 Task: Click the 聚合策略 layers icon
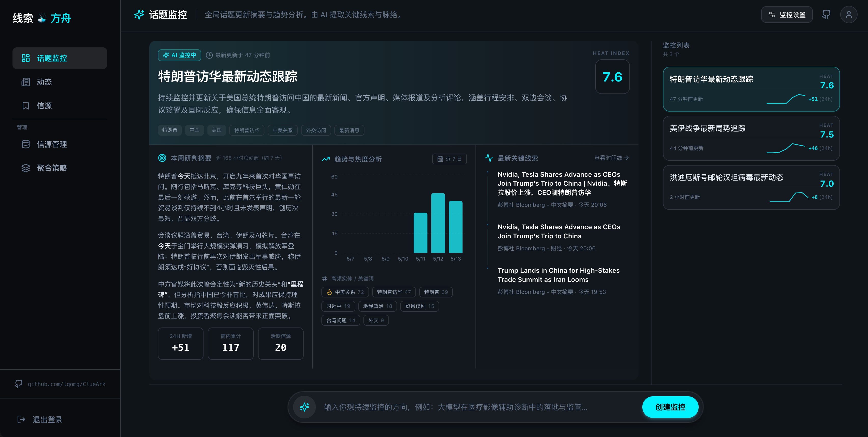click(26, 168)
